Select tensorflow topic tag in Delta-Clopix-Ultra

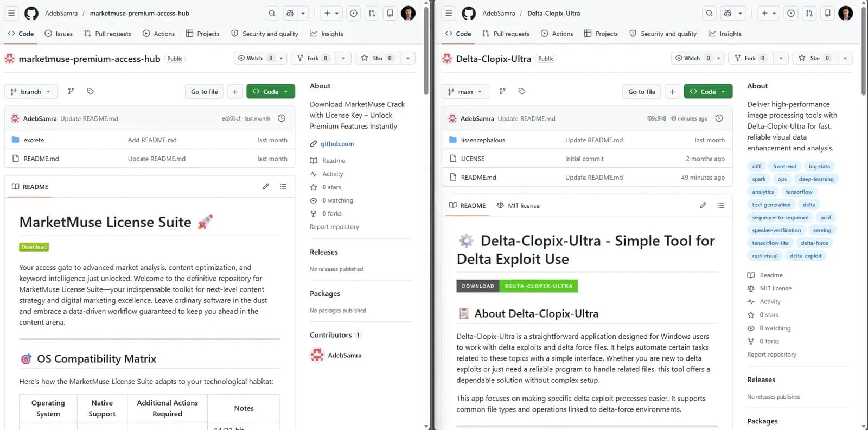(799, 192)
